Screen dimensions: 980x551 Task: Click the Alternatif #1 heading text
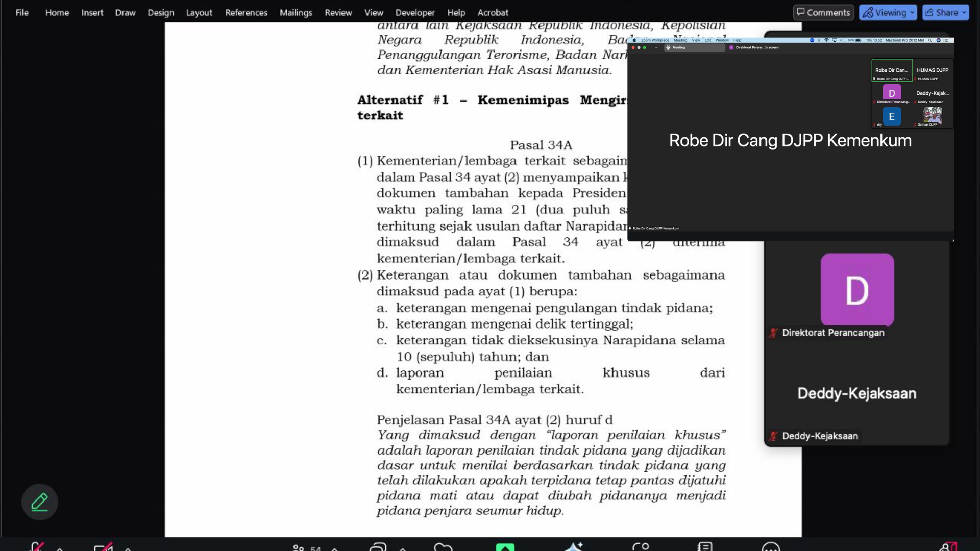(493, 108)
